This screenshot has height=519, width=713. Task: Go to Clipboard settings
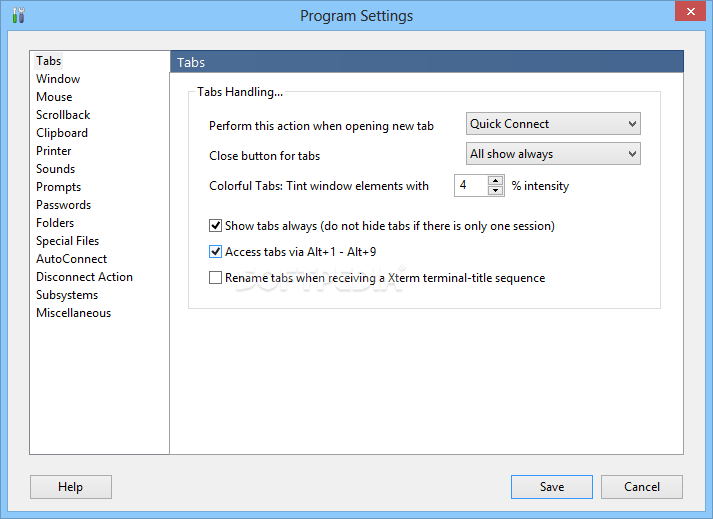62,133
